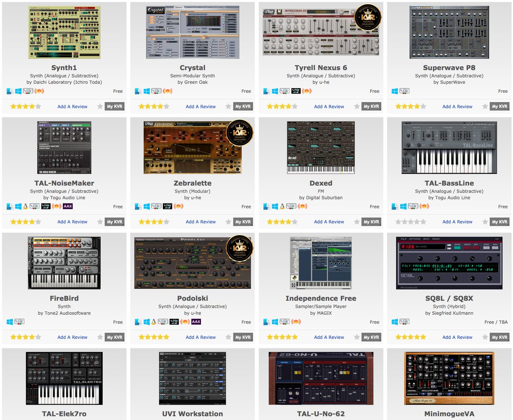The width and height of the screenshot is (513, 420).
Task: Toggle the favorite star on Dexed card
Action: tap(357, 222)
